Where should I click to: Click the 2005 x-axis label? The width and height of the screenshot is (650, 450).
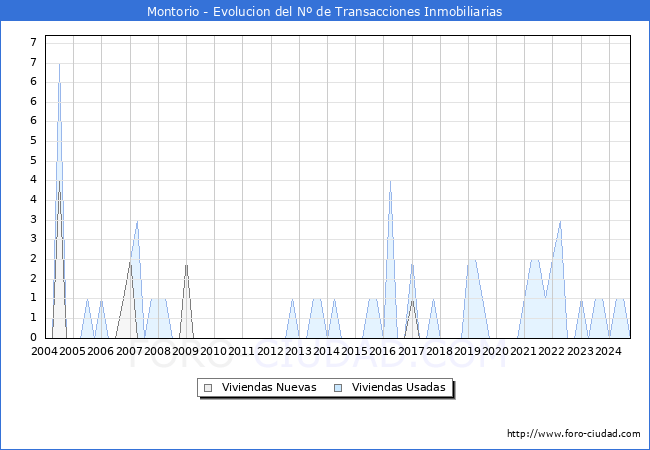[x=72, y=351]
